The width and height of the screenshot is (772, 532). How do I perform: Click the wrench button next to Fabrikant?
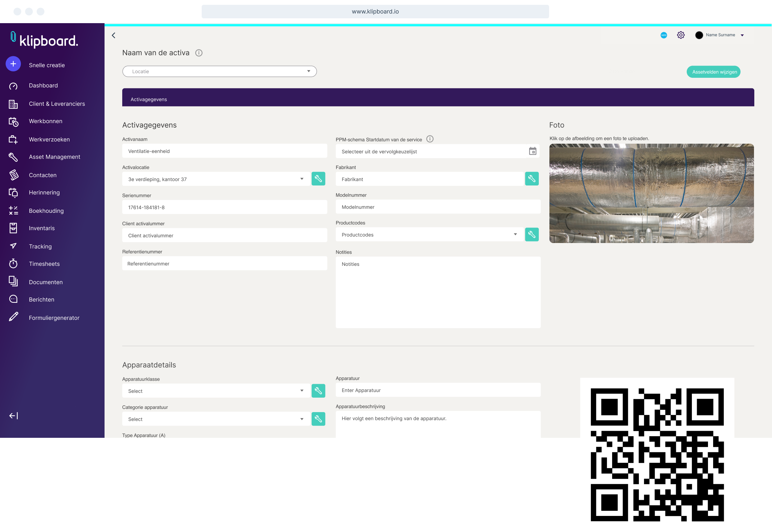pyautogui.click(x=533, y=179)
